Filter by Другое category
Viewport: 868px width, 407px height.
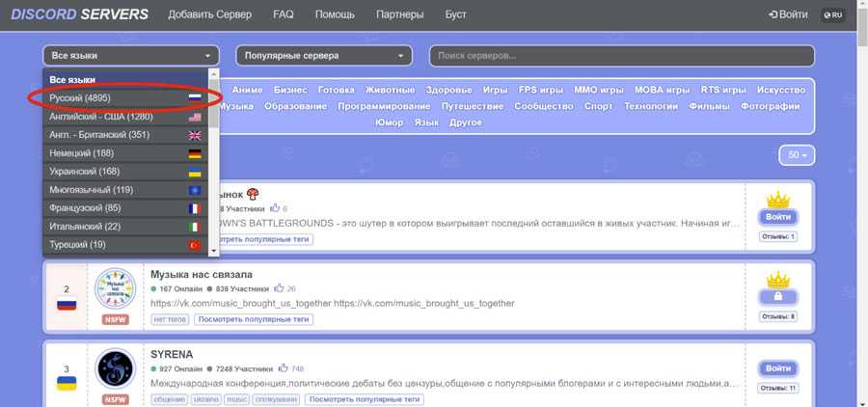[x=466, y=122]
